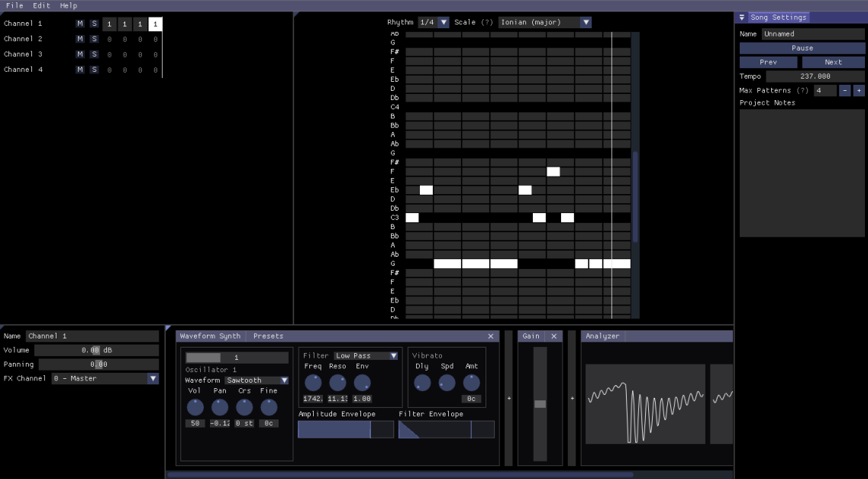868x479 pixels.
Task: Open the FX Channel dropdown
Action: 103,378
